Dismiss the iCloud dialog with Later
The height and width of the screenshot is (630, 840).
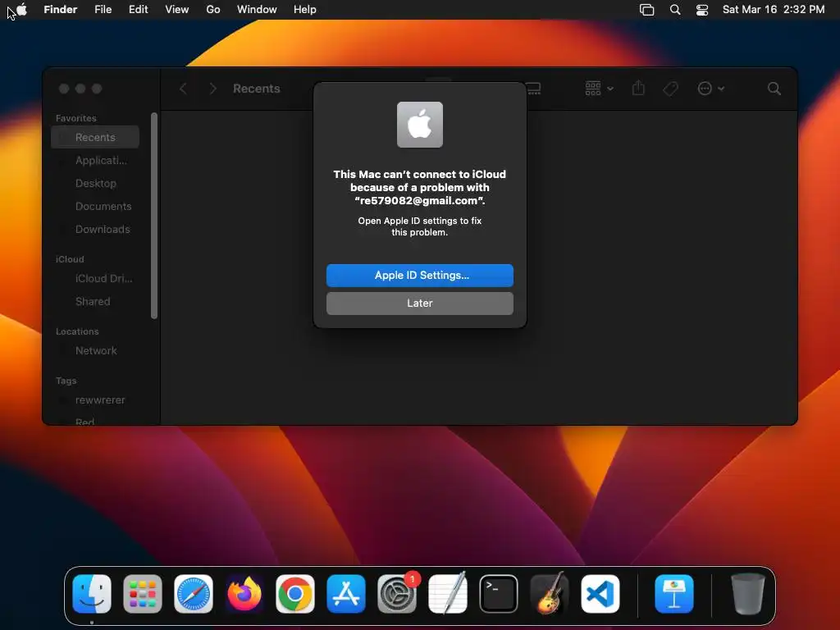pos(419,304)
